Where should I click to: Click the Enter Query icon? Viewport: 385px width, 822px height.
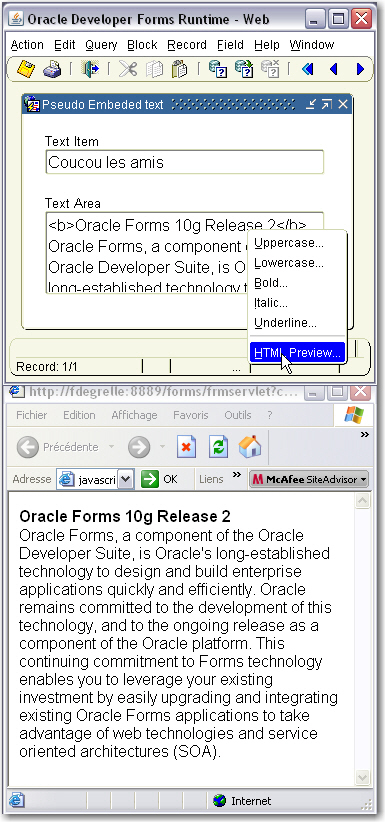point(218,69)
